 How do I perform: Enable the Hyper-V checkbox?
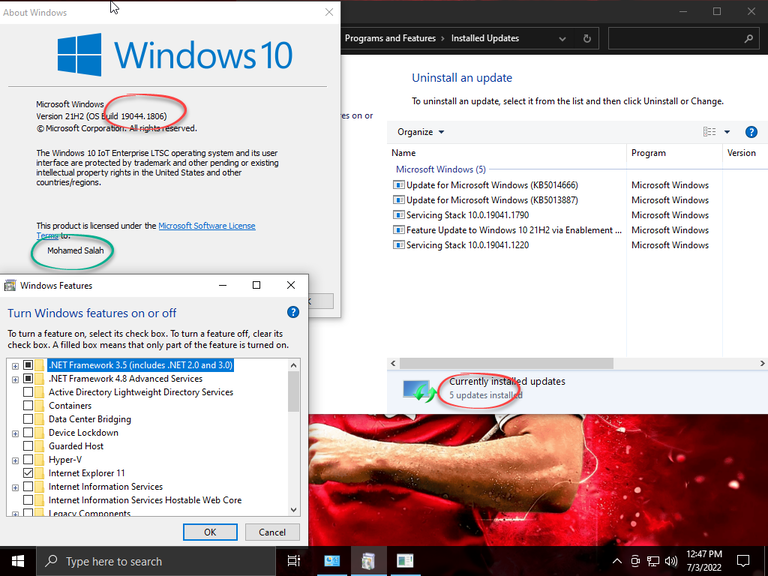tap(28, 459)
